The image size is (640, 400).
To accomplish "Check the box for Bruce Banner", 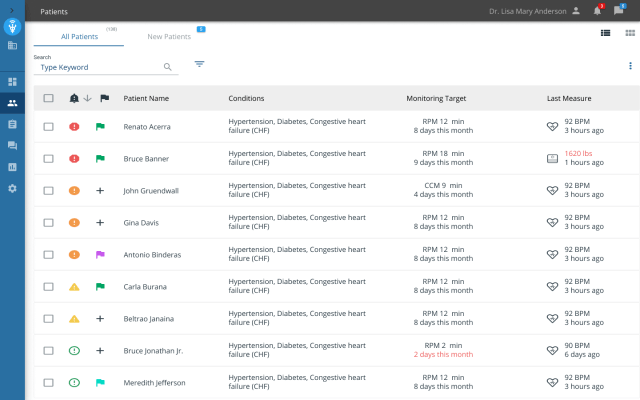I will click(48, 158).
